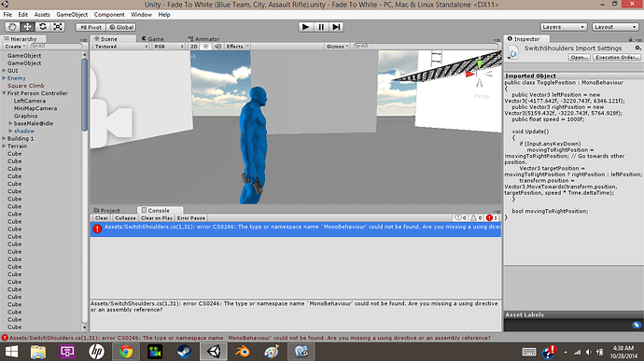Open Hierarchy Create dropdown
This screenshot has width=644, height=361.
pyautogui.click(x=16, y=47)
